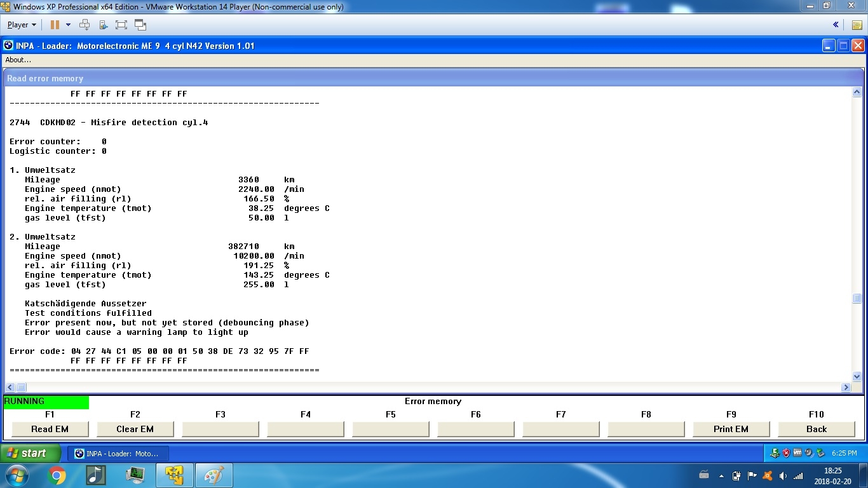Click the Windows 7 clock showing 18:25
This screenshot has height=488, width=868.
tap(833, 476)
